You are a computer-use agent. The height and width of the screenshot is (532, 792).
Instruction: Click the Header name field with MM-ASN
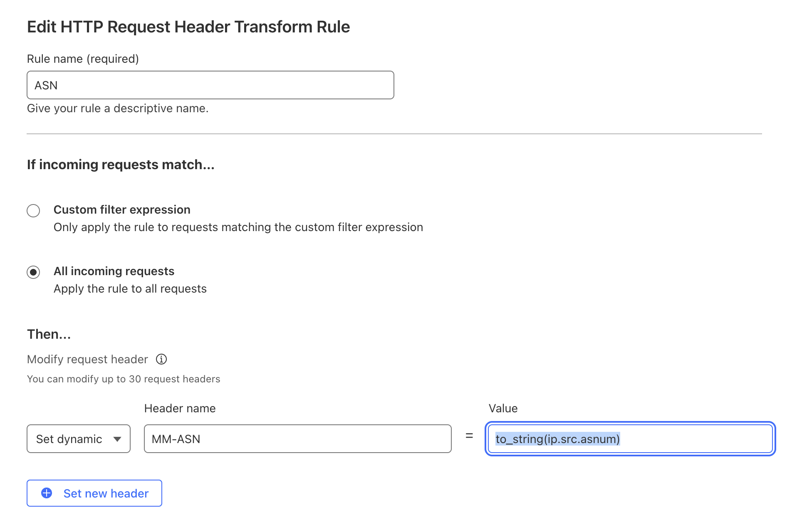pos(298,438)
